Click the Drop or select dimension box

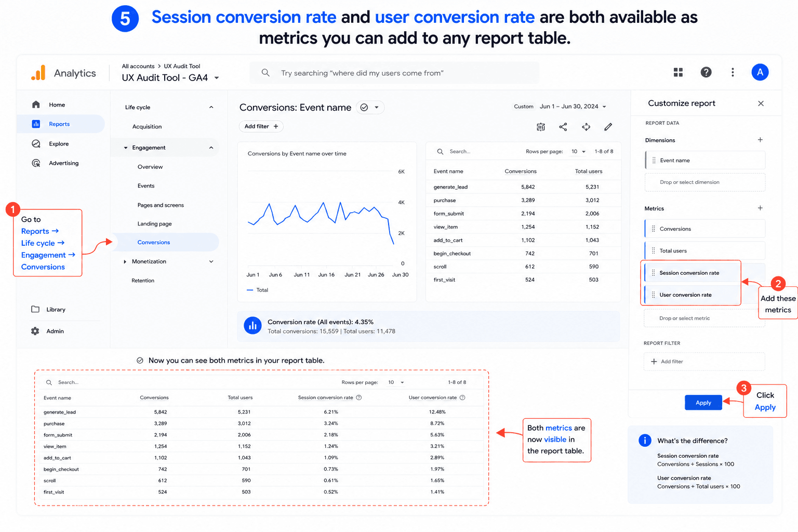click(705, 182)
